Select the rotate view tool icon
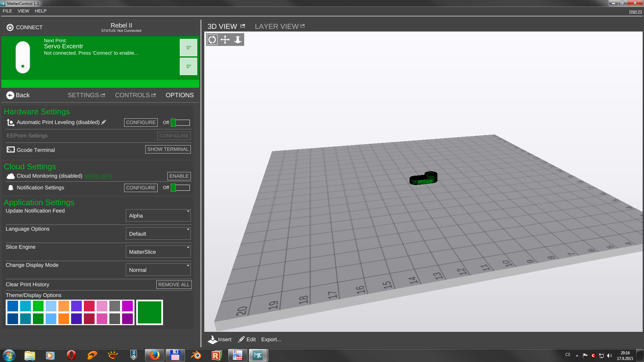The width and height of the screenshot is (644, 362). tap(212, 40)
